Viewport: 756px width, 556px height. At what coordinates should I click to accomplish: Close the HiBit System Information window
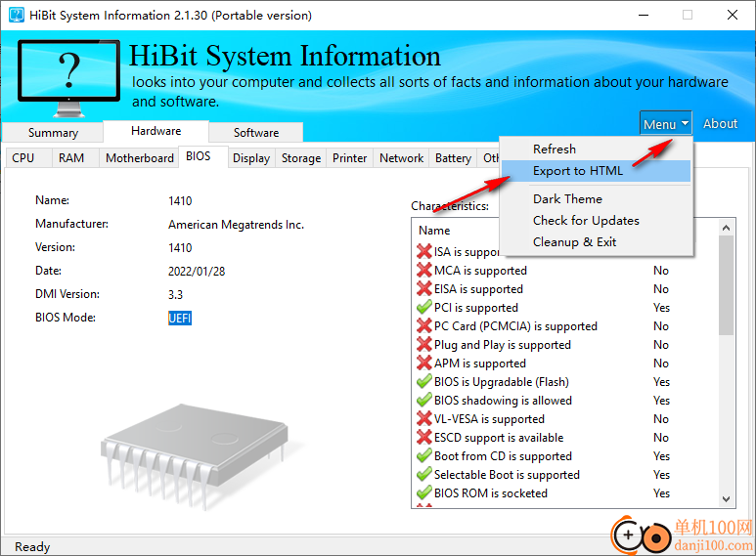(x=732, y=15)
